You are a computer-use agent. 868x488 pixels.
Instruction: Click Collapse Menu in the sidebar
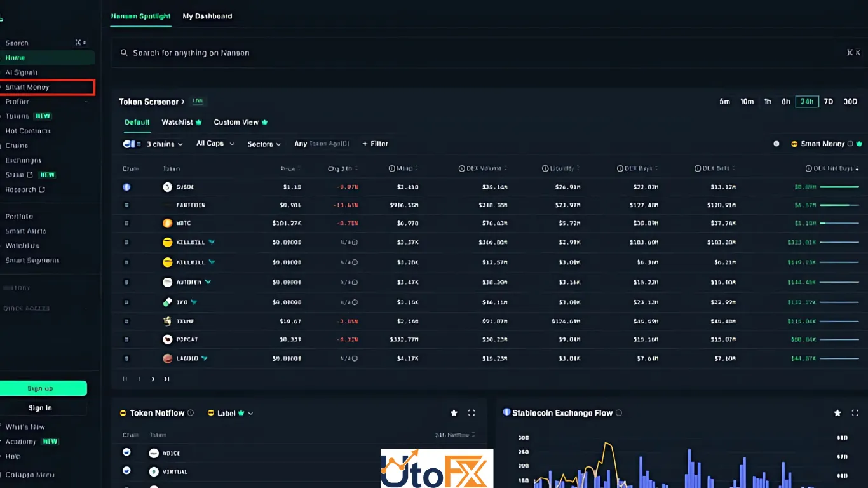coord(30,475)
